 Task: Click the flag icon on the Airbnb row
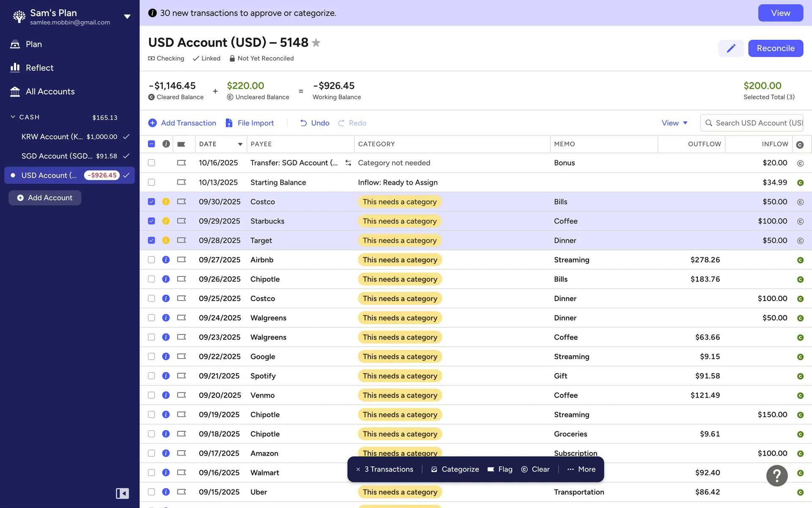(181, 260)
